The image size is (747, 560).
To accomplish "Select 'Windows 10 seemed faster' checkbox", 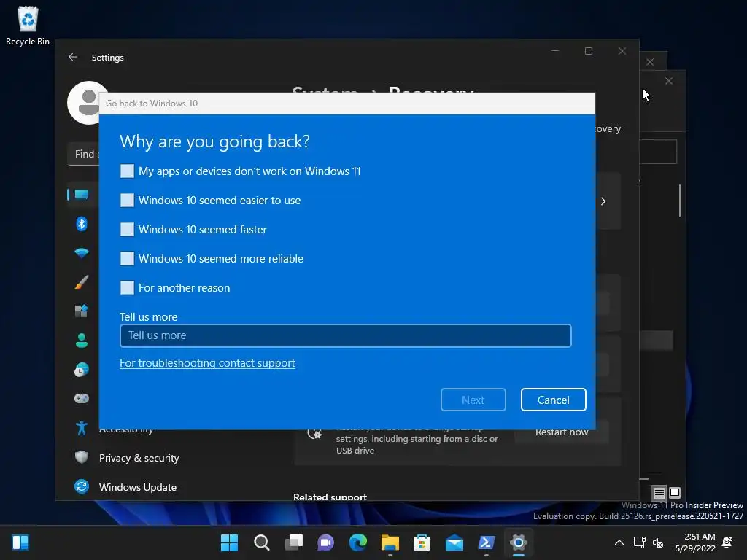I will pyautogui.click(x=127, y=229).
